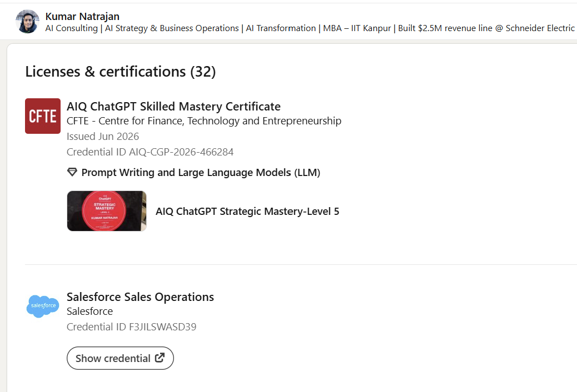577x392 pixels.
Task: Click the Salesforce issuer name text
Action: point(90,311)
